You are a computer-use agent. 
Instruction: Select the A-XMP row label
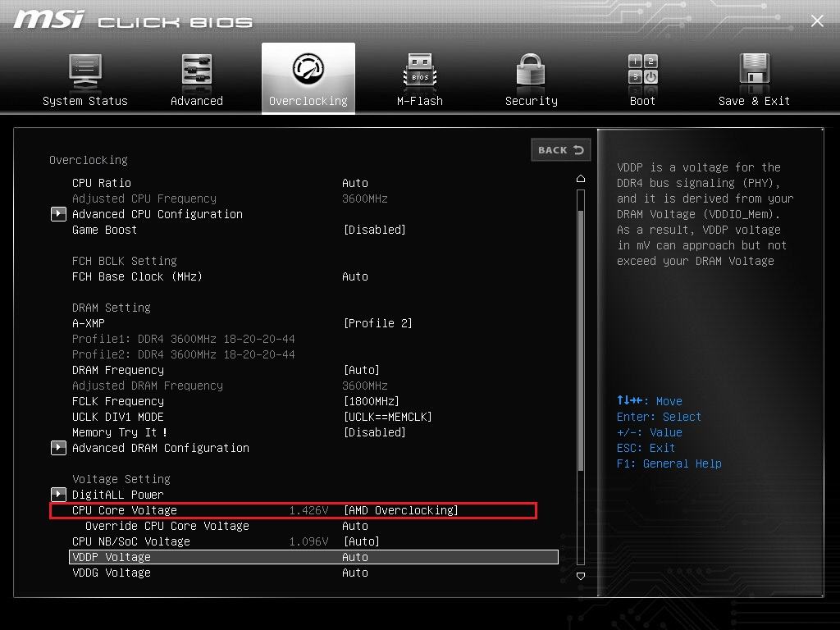pyautogui.click(x=89, y=323)
